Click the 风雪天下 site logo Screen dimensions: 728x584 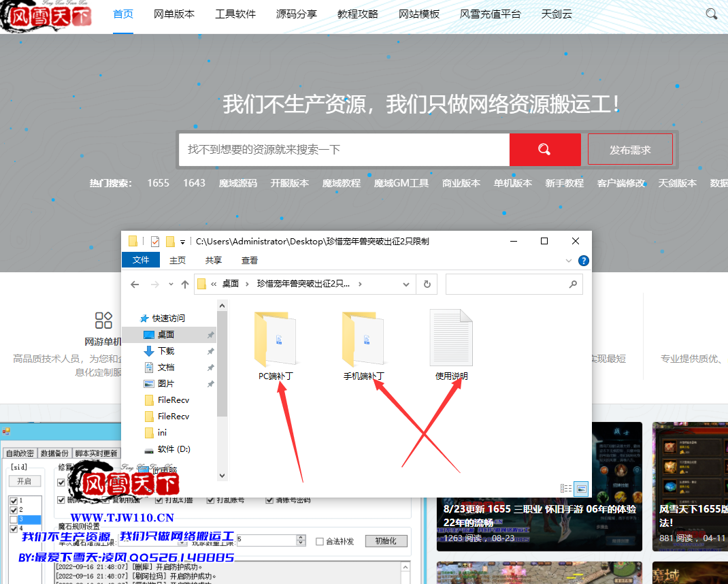[x=46, y=16]
